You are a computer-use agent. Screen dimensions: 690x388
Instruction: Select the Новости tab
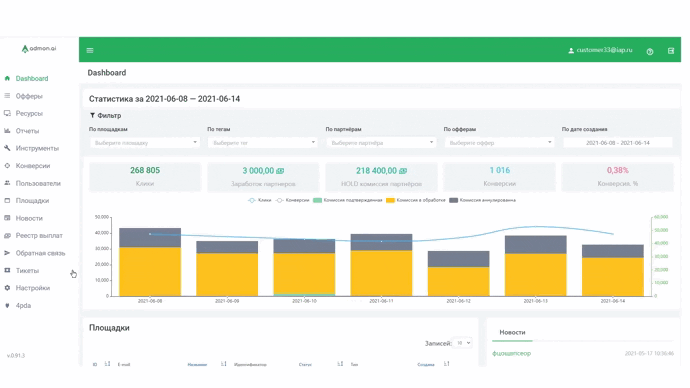(512, 333)
